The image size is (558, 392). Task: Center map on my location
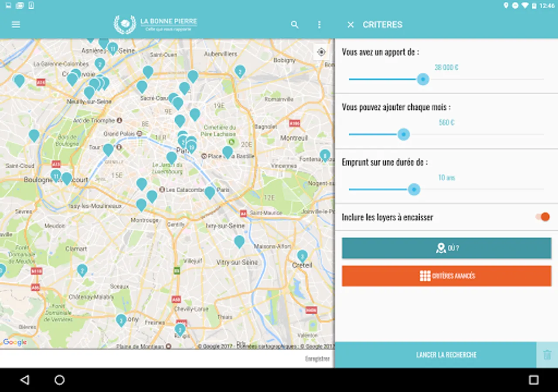pos(321,52)
